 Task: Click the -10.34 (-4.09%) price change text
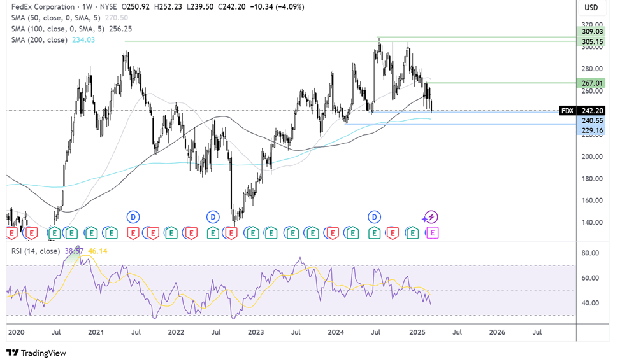pos(277,7)
